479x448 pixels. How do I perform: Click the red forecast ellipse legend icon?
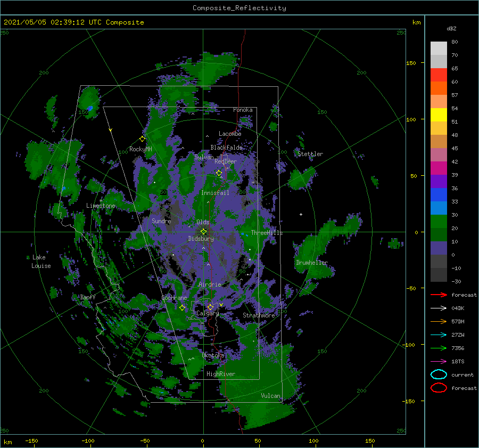tap(439, 388)
